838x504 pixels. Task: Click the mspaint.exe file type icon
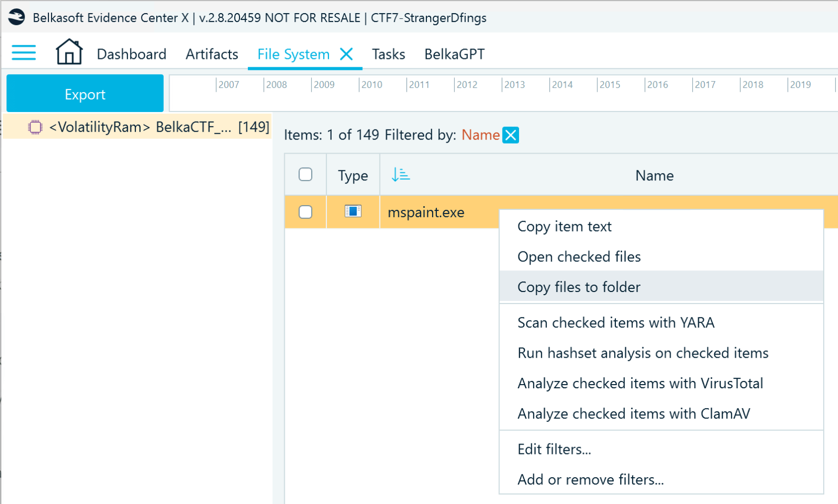pos(353,211)
